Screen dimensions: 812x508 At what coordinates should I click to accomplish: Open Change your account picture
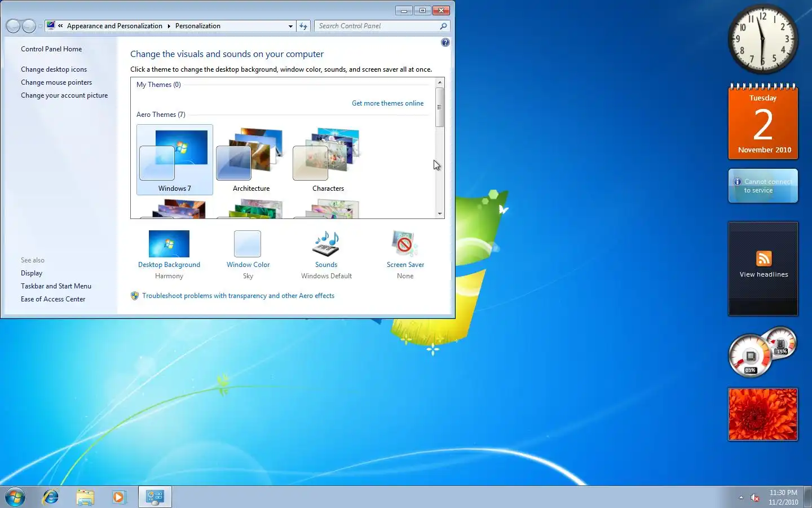(x=64, y=95)
